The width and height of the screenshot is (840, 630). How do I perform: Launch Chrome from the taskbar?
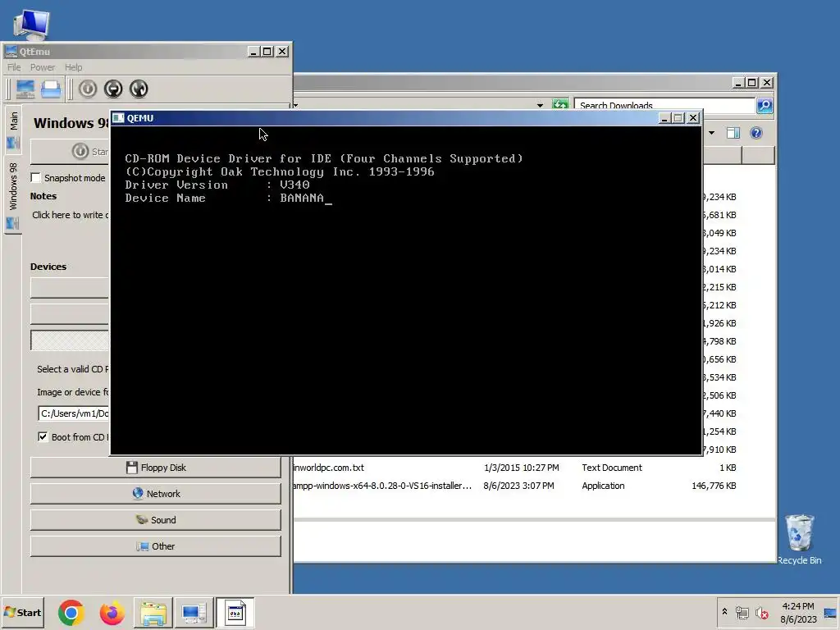[71, 613]
